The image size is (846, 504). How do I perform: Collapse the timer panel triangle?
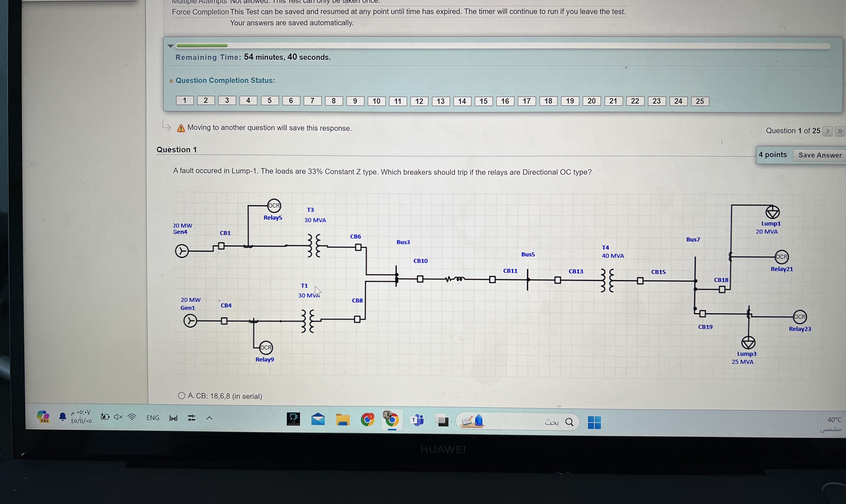(x=171, y=46)
